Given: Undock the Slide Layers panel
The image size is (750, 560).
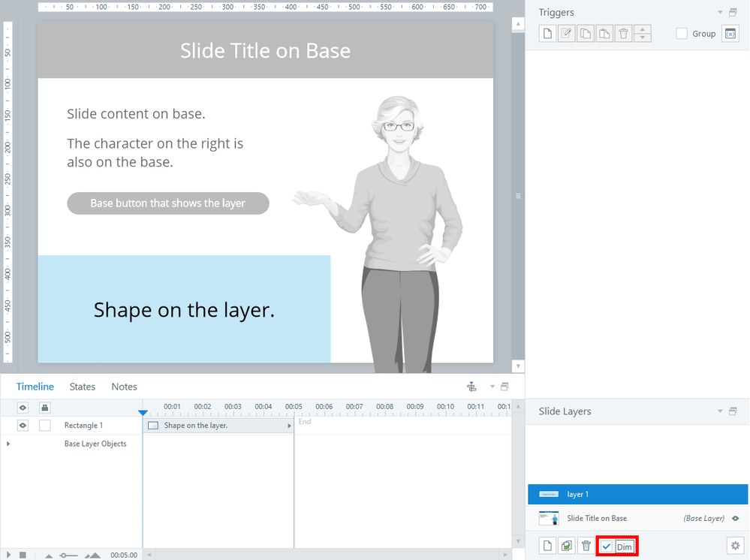Looking at the screenshot, I should [x=733, y=411].
